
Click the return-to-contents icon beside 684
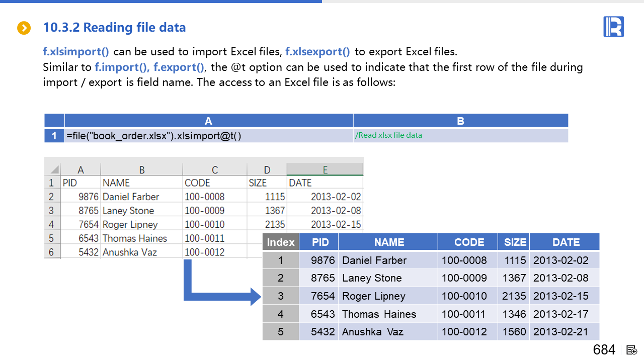(632, 350)
